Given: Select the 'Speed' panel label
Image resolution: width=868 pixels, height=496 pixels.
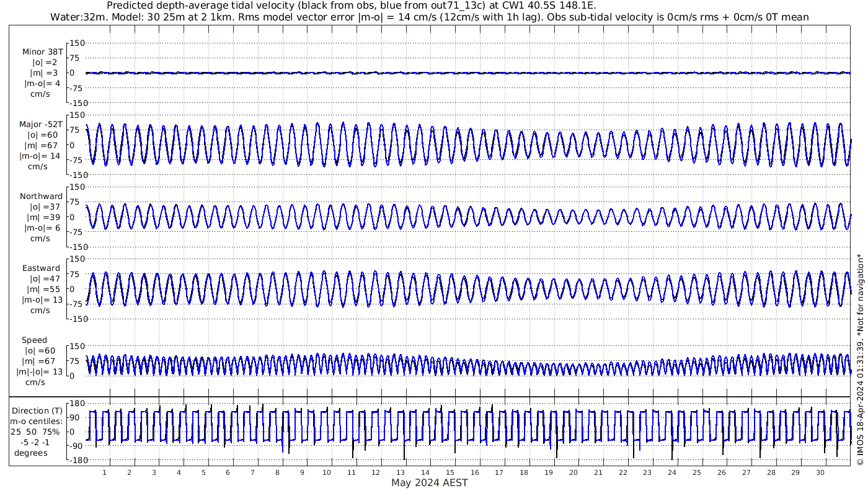Looking at the screenshot, I should point(34,340).
